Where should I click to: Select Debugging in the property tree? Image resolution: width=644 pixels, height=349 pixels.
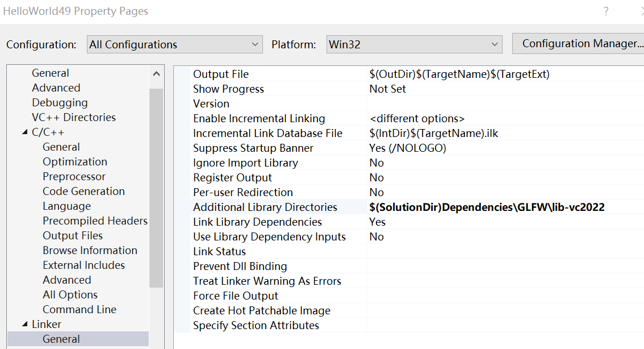tap(60, 103)
